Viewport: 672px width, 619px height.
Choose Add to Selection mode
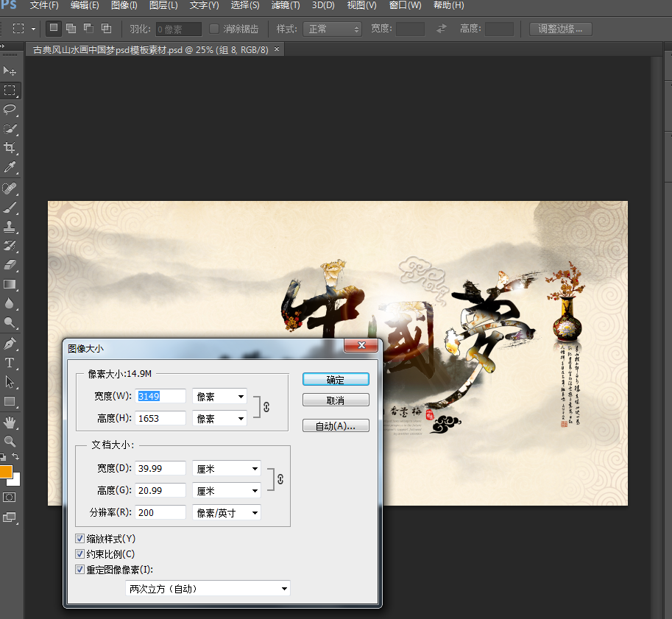click(71, 28)
